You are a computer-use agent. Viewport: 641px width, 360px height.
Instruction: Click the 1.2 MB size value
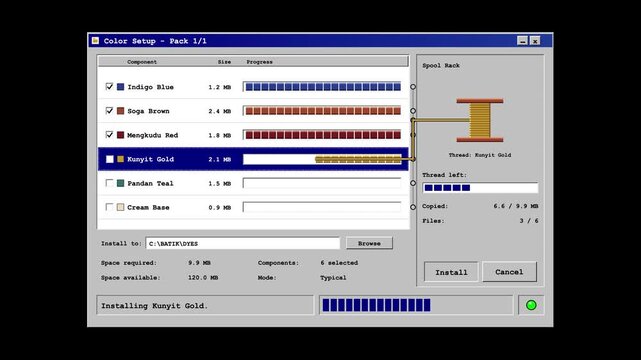220,87
